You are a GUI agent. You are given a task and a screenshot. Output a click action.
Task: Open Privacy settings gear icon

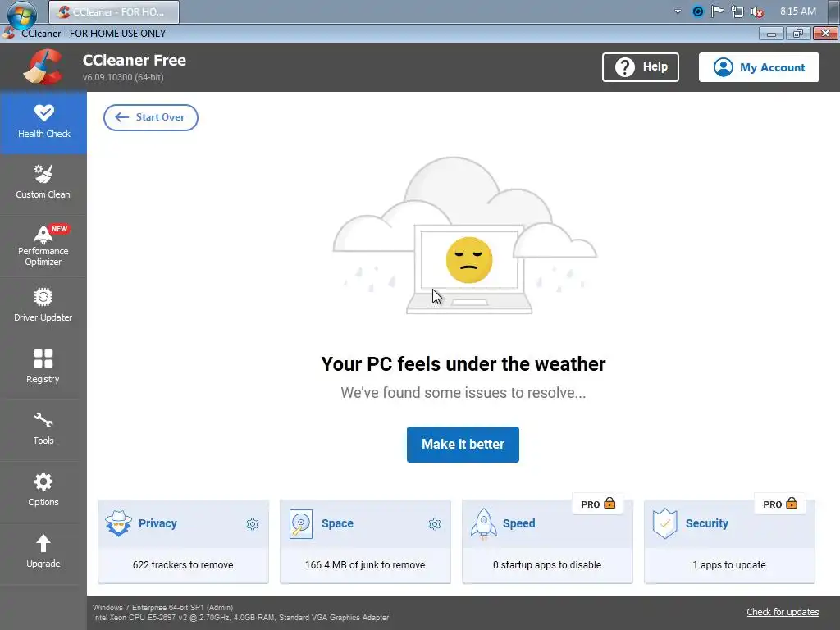(x=253, y=524)
